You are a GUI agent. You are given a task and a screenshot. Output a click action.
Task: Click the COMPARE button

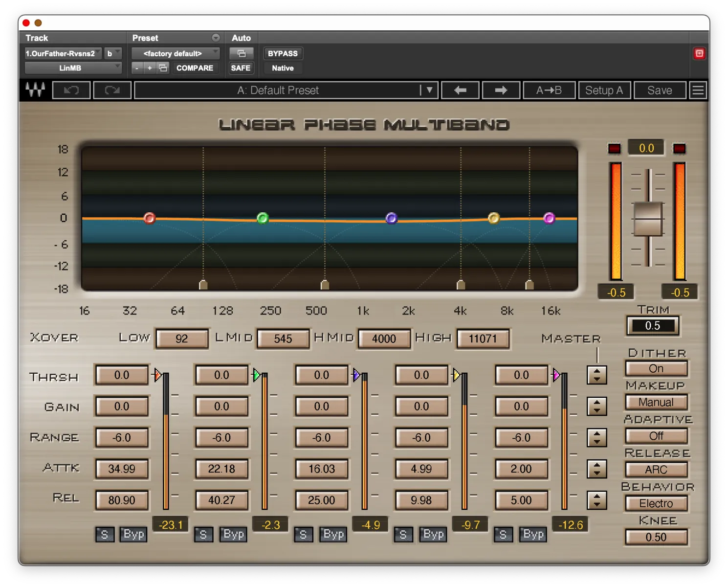195,68
